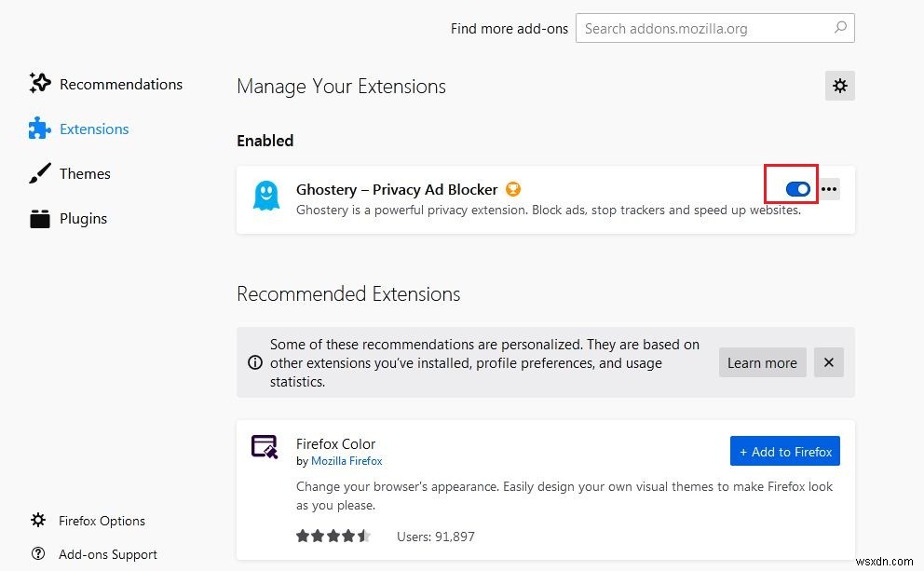Click the Recommendations sparkle icon
Image resolution: width=924 pixels, height=571 pixels.
[x=40, y=84]
